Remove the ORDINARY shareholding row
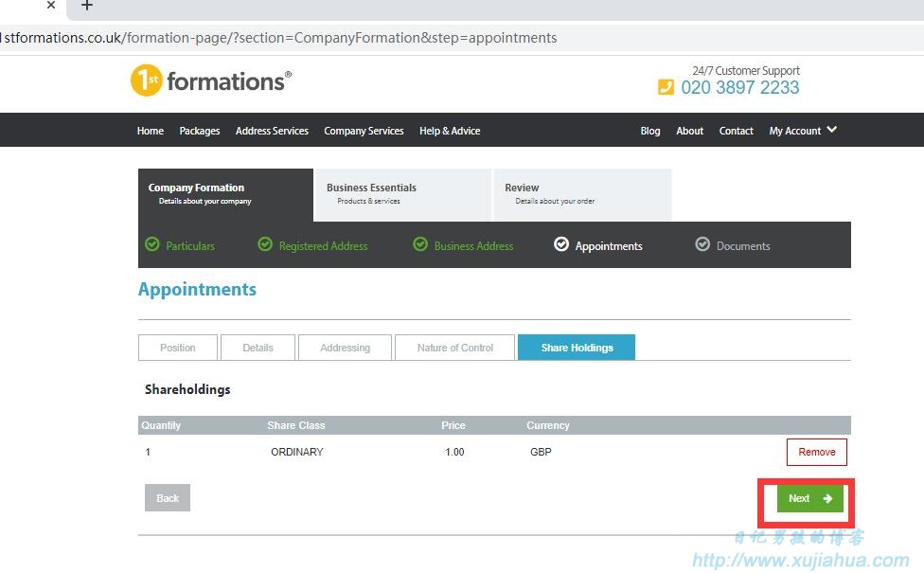924x573 pixels. pyautogui.click(x=817, y=452)
